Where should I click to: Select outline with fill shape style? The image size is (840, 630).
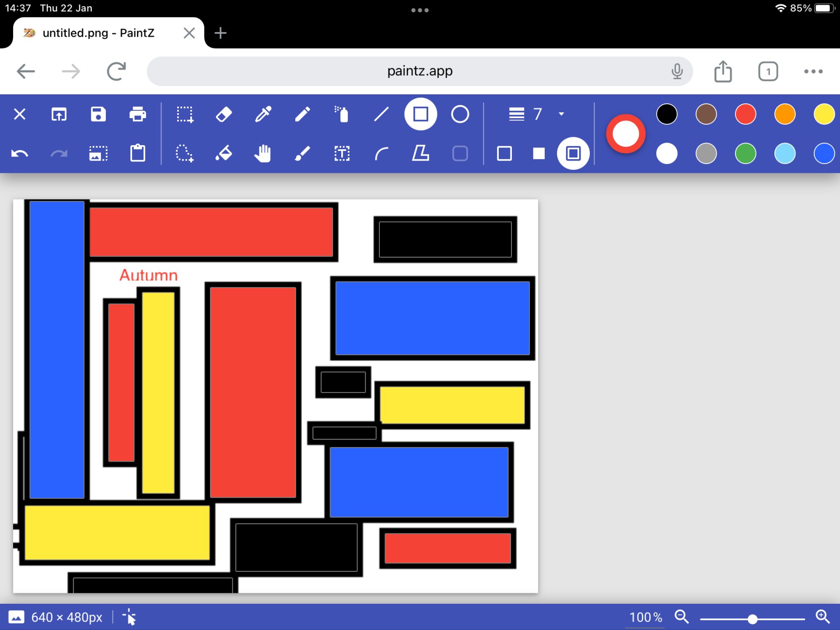click(573, 154)
